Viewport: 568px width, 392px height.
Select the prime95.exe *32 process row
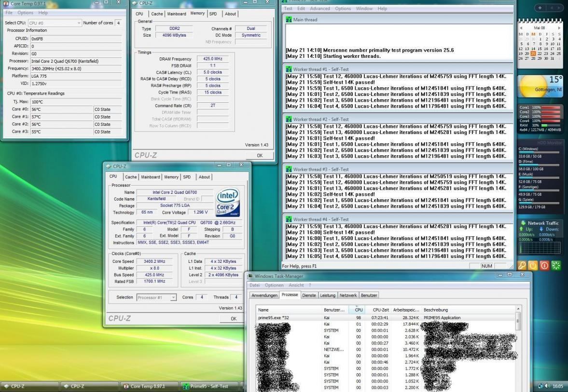pos(386,318)
